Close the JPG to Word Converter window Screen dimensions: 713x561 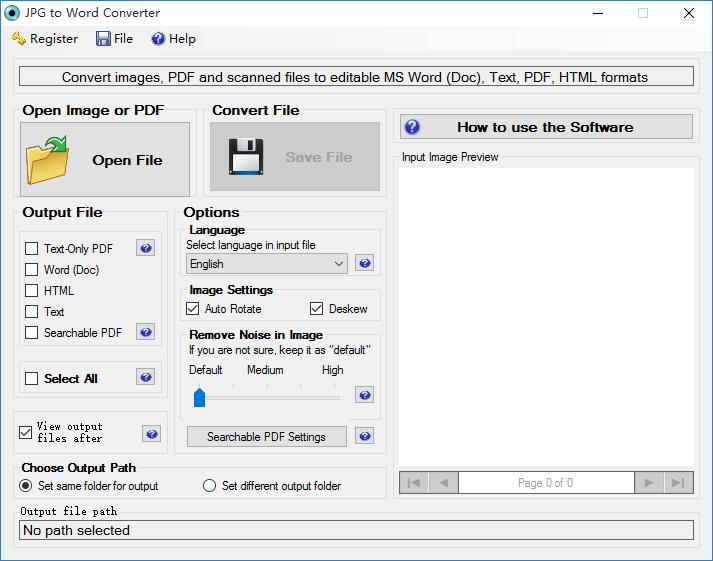689,13
